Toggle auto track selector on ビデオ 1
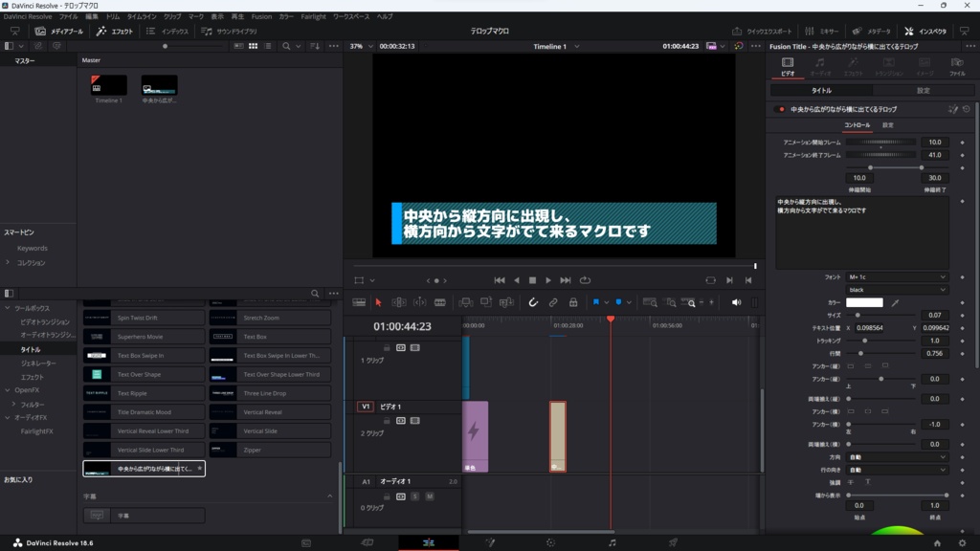 click(x=401, y=421)
